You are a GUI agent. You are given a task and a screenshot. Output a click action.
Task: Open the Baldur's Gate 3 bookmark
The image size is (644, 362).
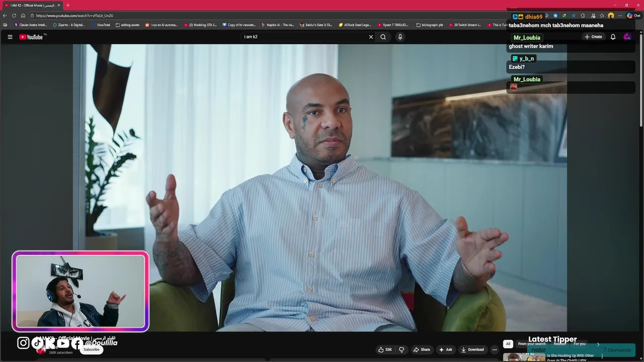pyautogui.click(x=316, y=25)
